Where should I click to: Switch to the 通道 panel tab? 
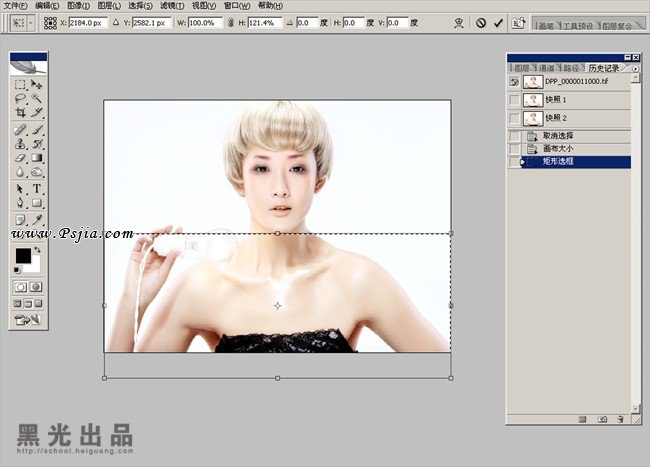544,68
